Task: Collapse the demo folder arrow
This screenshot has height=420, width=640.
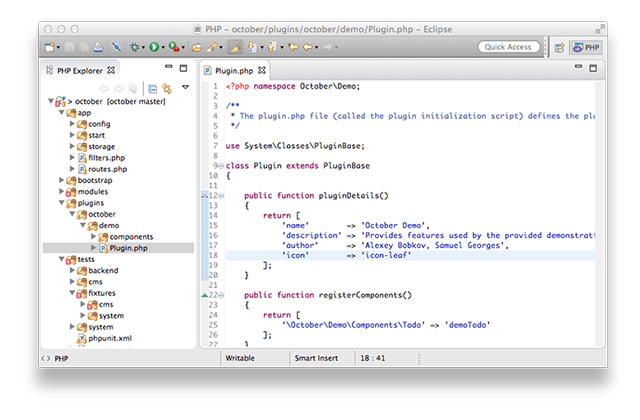Action: pos(82,225)
